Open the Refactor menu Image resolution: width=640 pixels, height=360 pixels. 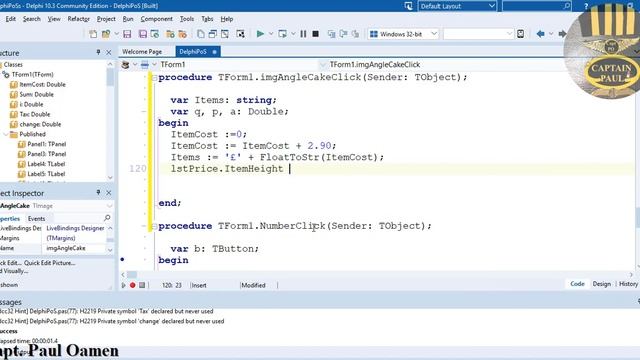78,19
